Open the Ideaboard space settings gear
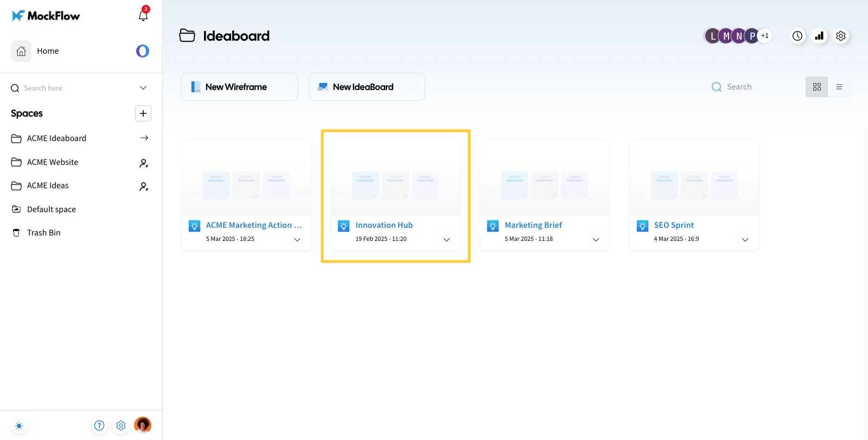Viewport: 868px width, 440px height. 841,36
